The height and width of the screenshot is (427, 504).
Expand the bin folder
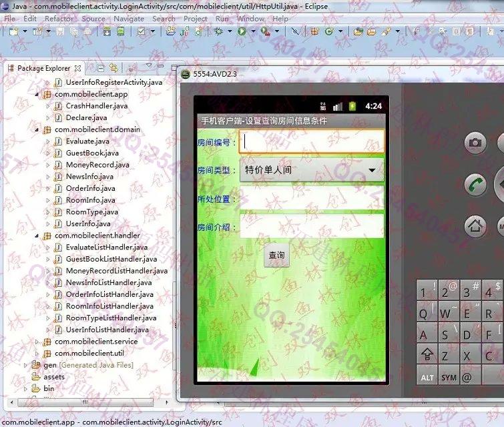click(25, 389)
